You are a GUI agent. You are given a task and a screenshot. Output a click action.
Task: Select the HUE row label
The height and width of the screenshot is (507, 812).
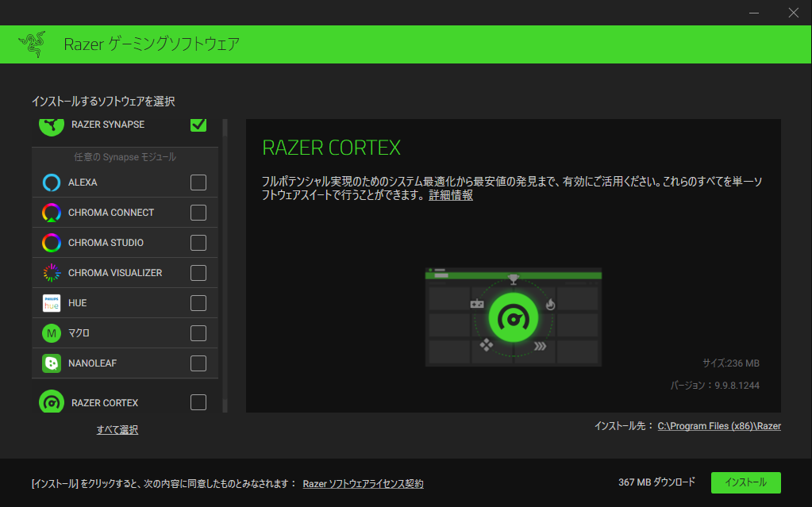click(77, 303)
